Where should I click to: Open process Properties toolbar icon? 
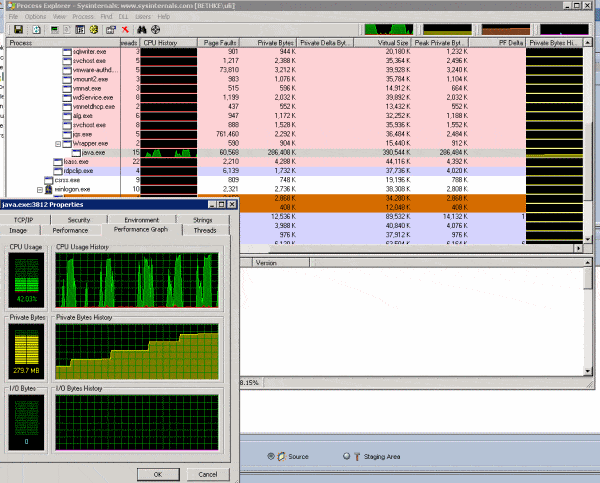tap(111, 29)
